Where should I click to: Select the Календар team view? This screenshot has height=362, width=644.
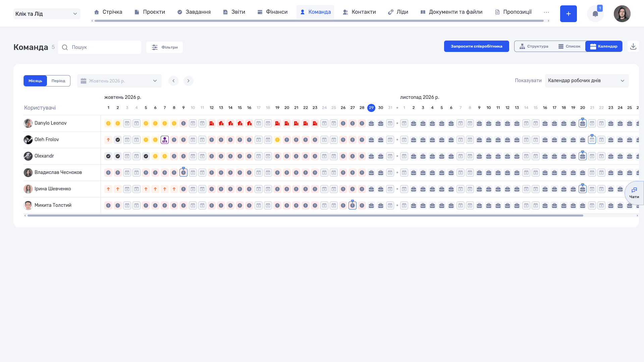click(x=604, y=46)
